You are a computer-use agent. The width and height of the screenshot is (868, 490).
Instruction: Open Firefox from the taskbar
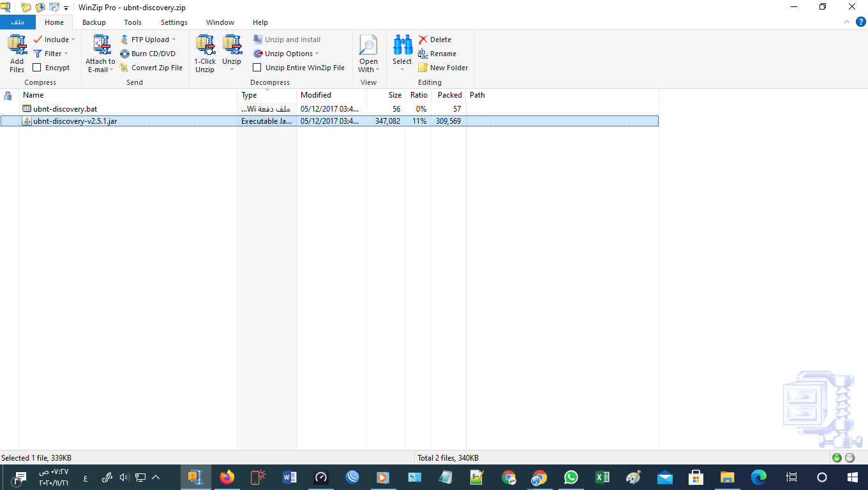(x=227, y=477)
